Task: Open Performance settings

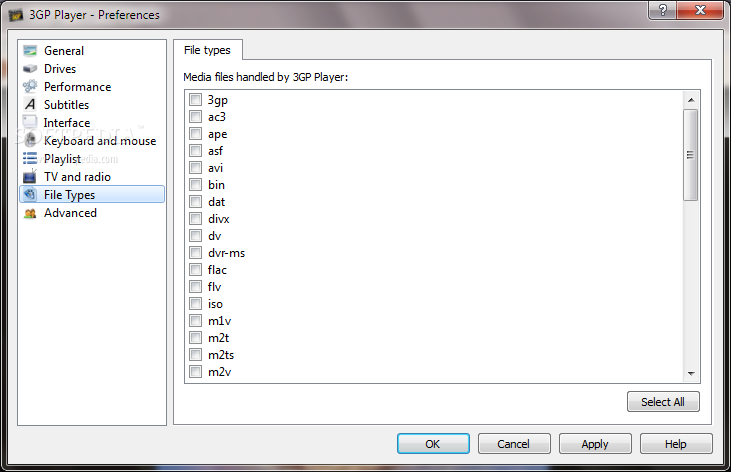Action: (x=92, y=86)
